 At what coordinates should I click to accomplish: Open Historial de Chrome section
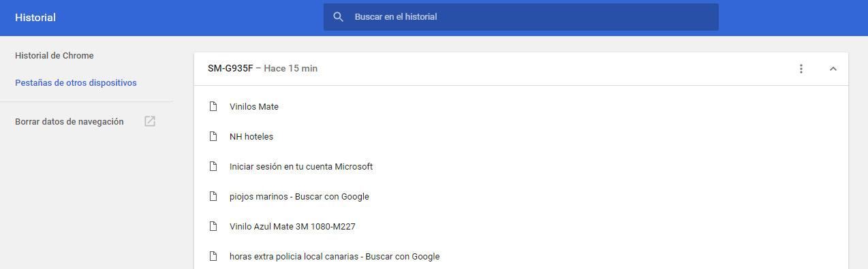[x=55, y=56]
